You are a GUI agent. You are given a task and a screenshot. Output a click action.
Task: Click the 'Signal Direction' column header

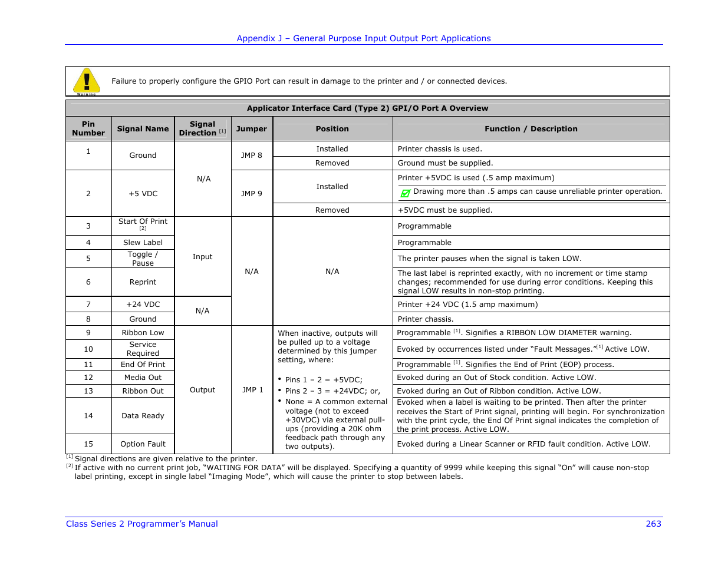[203, 128]
